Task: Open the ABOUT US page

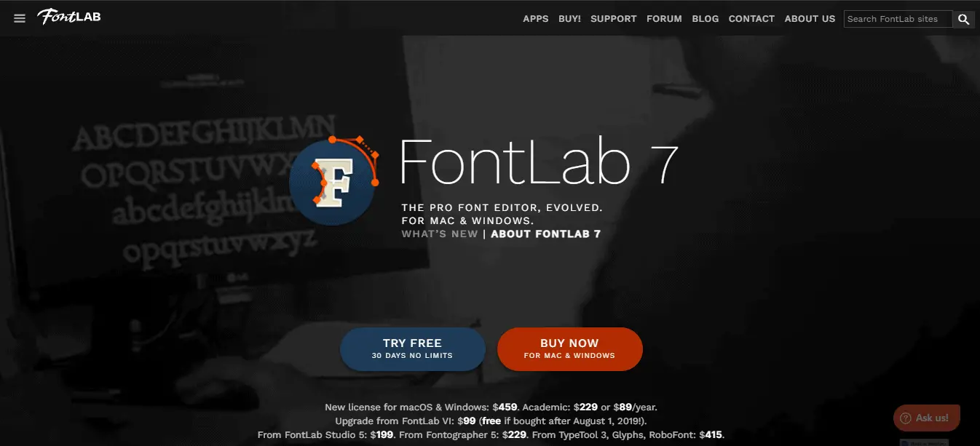Action: click(x=810, y=19)
